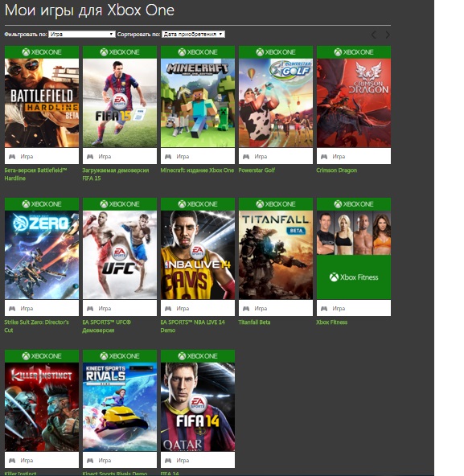Viewport: 464px width, 476px height.
Task: Open the Crimson Dragon cover art
Action: 354,103
